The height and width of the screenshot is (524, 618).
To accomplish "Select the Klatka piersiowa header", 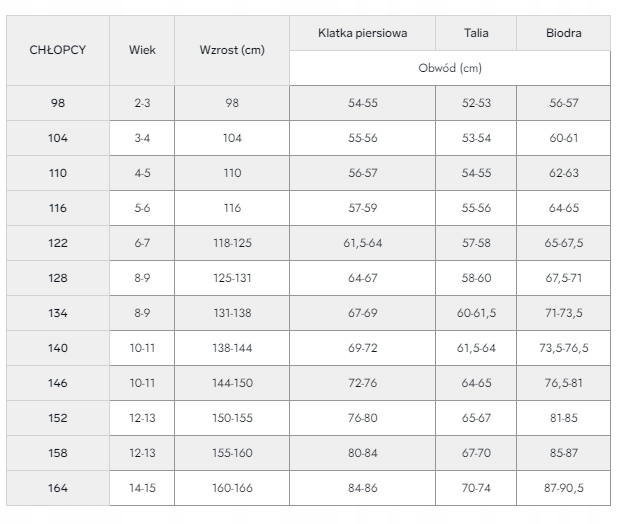I will (362, 33).
